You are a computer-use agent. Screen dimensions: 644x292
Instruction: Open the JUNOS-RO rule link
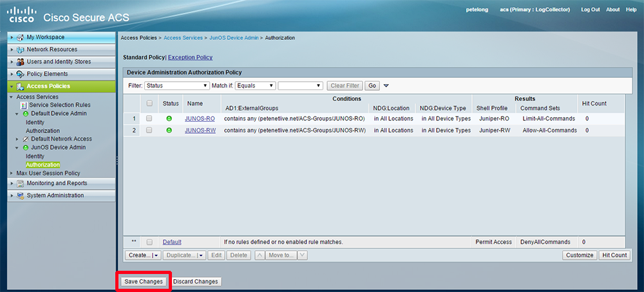[200, 119]
